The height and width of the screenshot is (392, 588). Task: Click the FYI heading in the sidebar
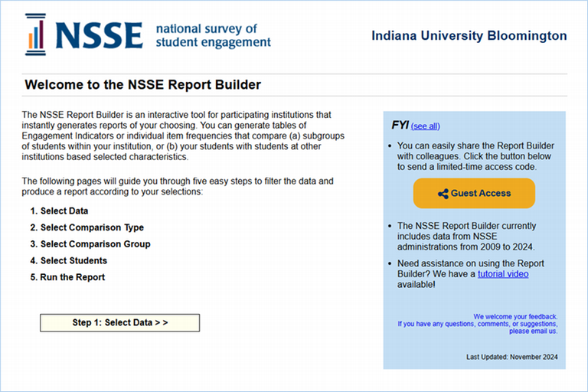pyautogui.click(x=400, y=125)
